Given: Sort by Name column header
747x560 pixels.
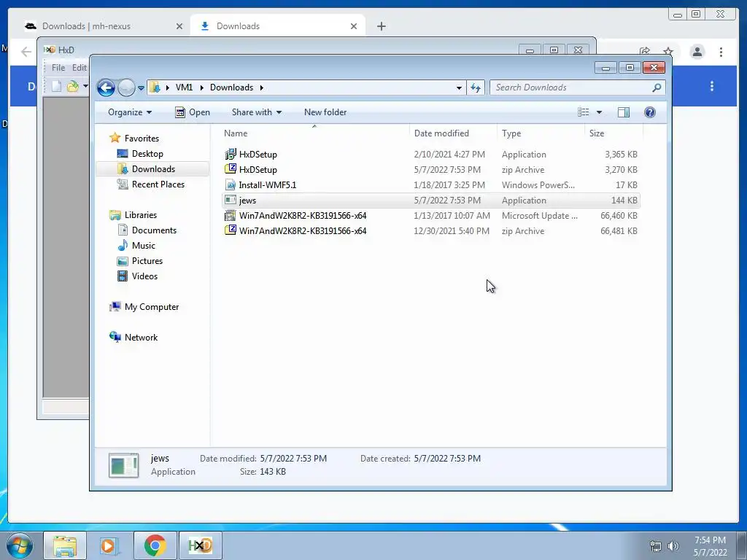Looking at the screenshot, I should [x=314, y=133].
